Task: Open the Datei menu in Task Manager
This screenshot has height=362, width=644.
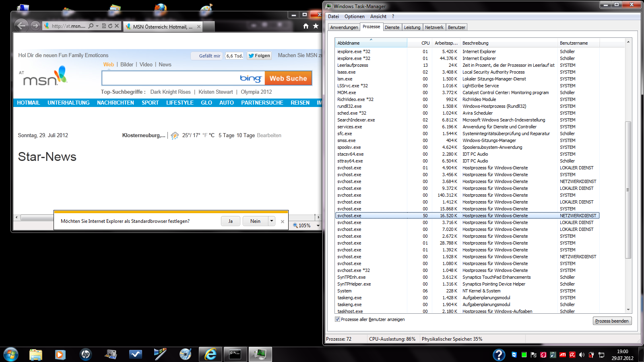Action: click(x=333, y=16)
